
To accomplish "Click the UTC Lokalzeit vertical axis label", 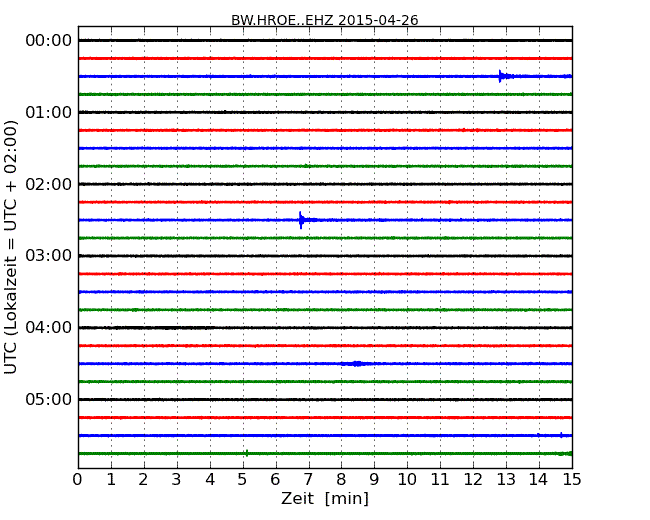I will tap(11, 247).
